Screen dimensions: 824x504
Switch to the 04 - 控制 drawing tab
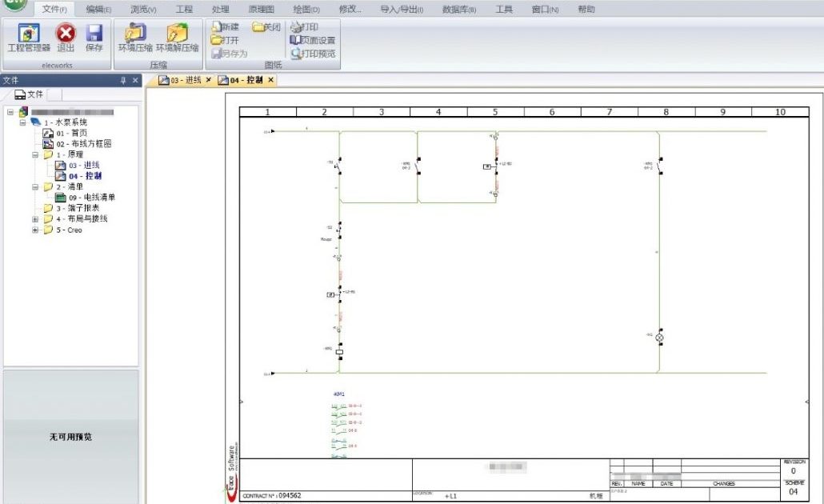tap(242, 80)
